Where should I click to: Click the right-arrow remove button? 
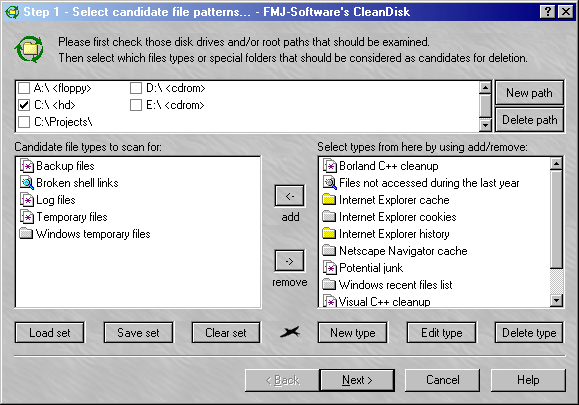coord(290,261)
